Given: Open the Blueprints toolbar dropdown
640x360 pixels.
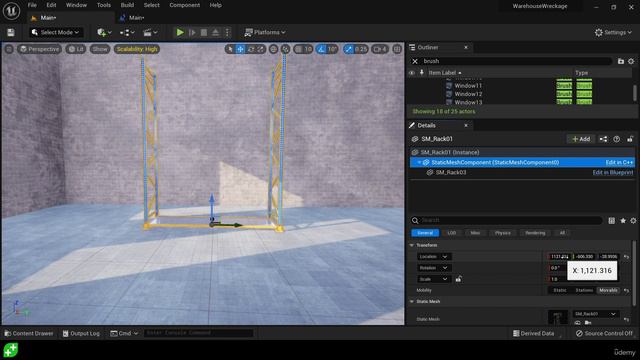Looking at the screenshot, I should pos(127,32).
